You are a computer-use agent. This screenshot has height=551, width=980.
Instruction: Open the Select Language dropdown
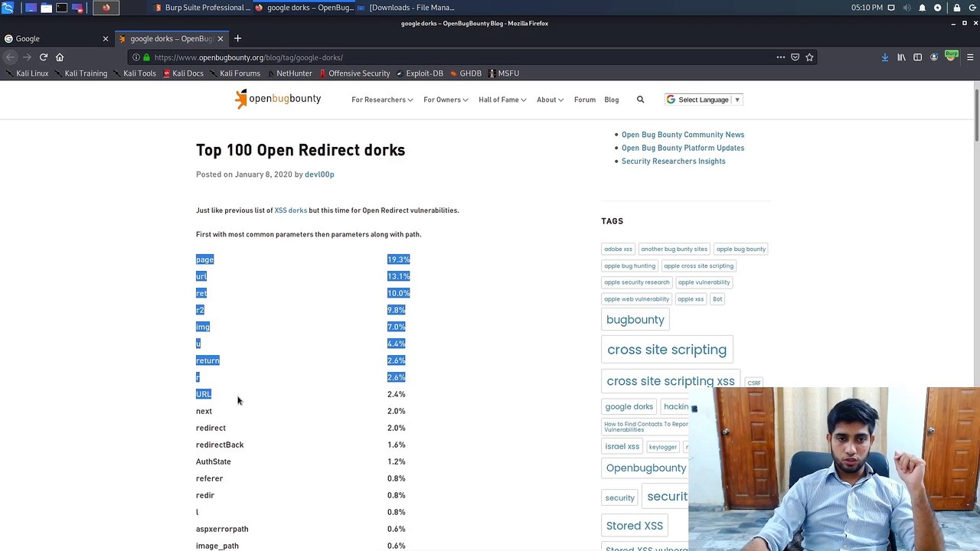pos(703,99)
